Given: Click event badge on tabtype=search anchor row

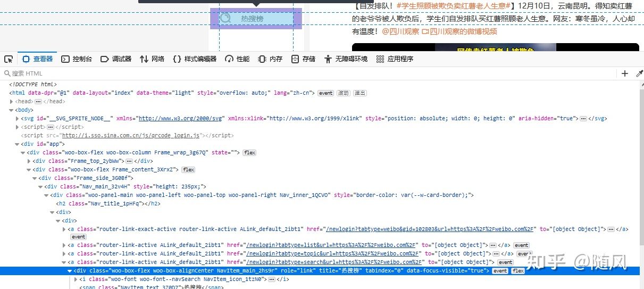Looking at the screenshot, I should [x=505, y=262].
